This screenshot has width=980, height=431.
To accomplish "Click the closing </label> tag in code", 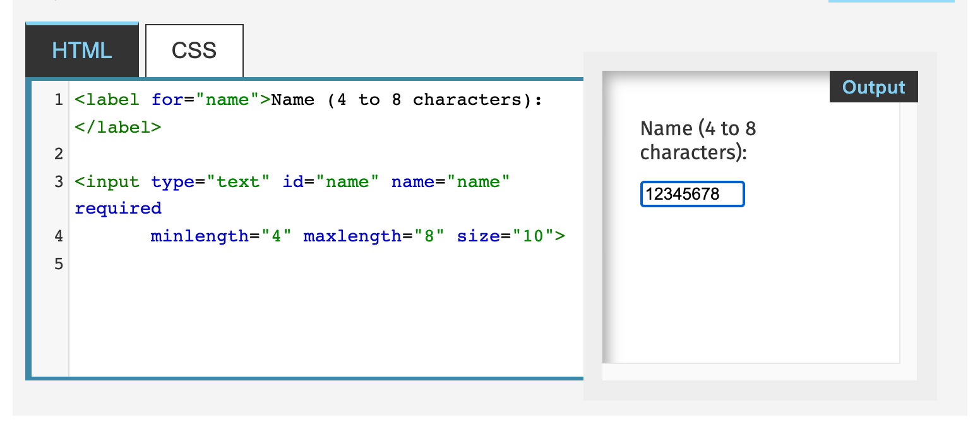I will tap(118, 127).
